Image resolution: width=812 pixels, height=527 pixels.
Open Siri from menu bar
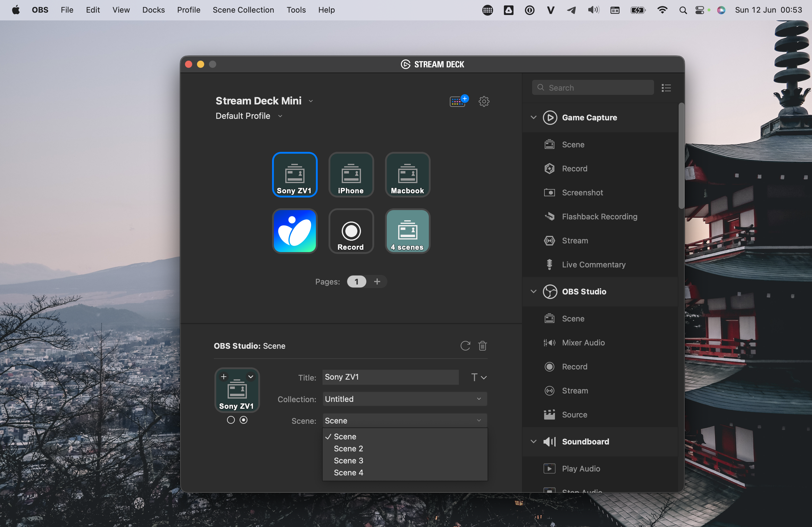coord(721,10)
